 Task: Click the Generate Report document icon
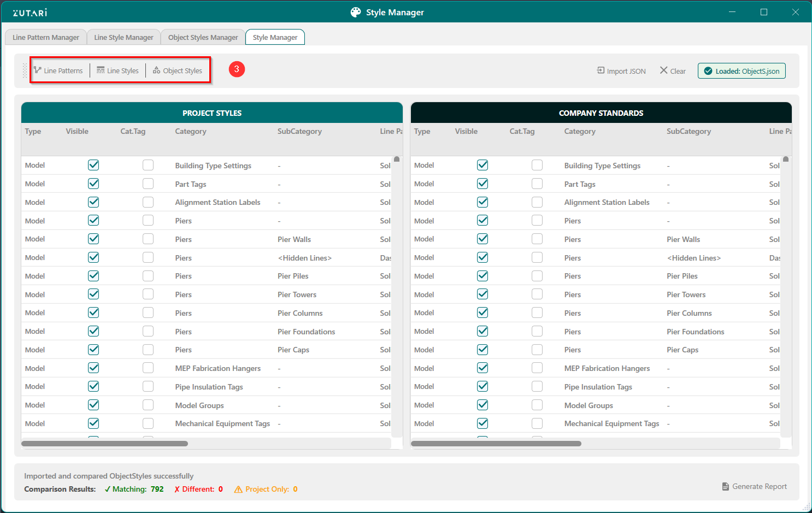[x=725, y=486]
